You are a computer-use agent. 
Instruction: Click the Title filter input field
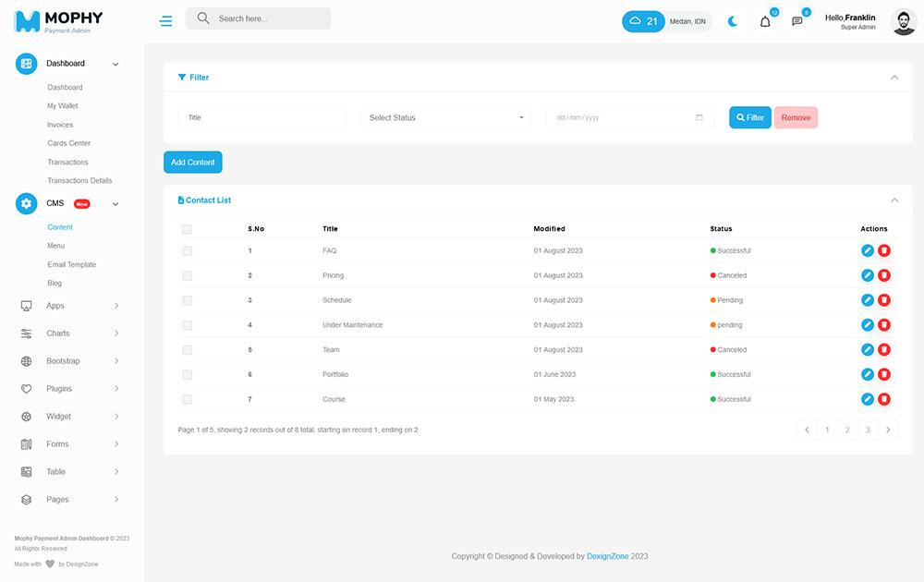pos(262,117)
